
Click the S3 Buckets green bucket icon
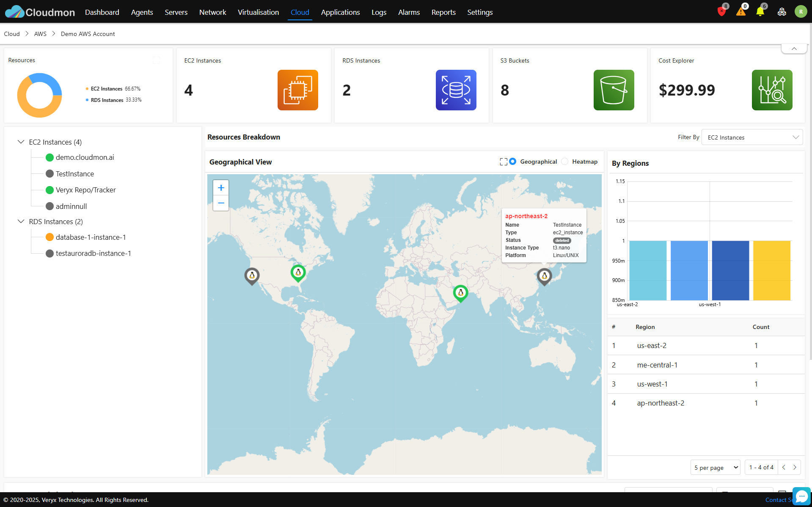coord(614,90)
